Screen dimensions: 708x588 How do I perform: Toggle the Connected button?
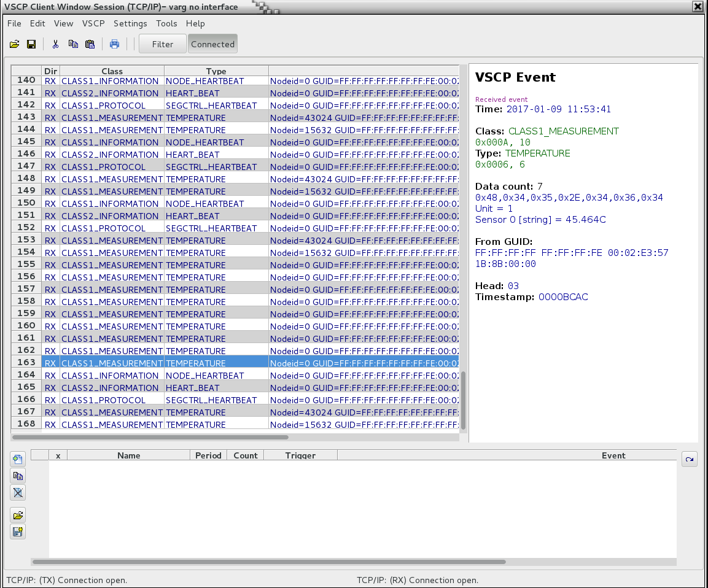click(x=212, y=44)
